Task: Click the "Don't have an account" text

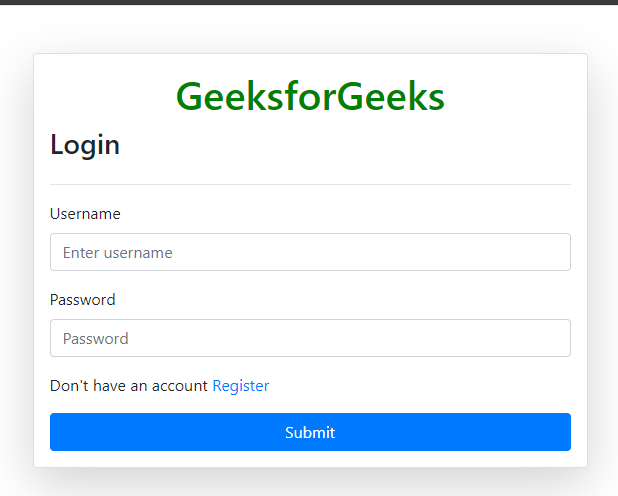Action: pos(129,385)
